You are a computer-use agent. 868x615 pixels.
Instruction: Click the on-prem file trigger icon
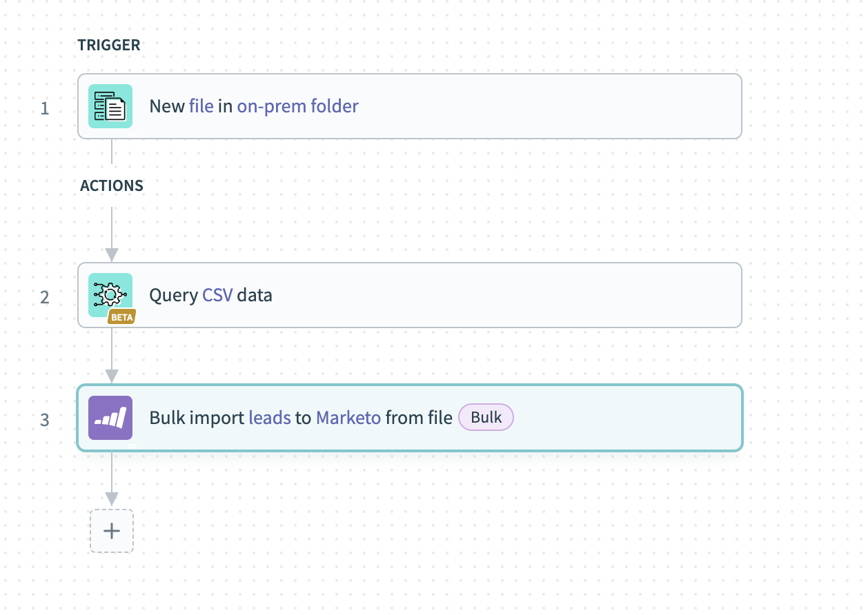click(110, 106)
